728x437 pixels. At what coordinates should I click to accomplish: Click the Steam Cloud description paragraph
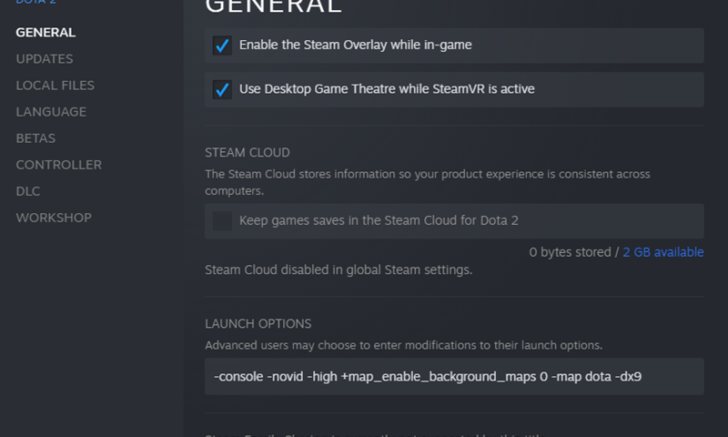tap(428, 183)
